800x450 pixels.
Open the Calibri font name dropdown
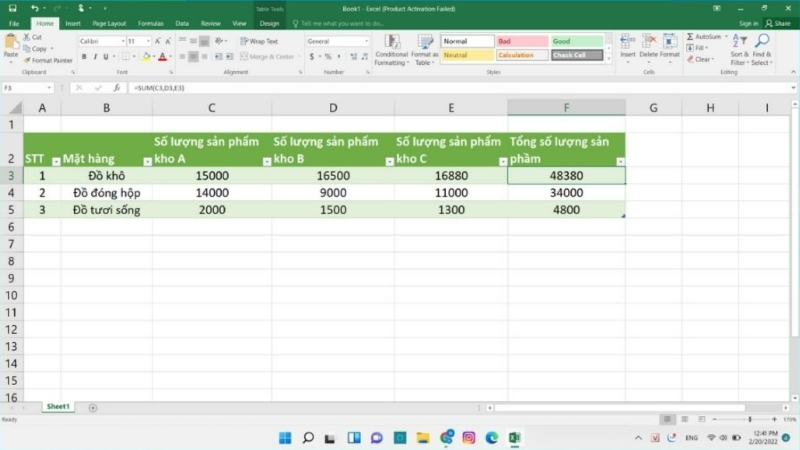point(122,41)
